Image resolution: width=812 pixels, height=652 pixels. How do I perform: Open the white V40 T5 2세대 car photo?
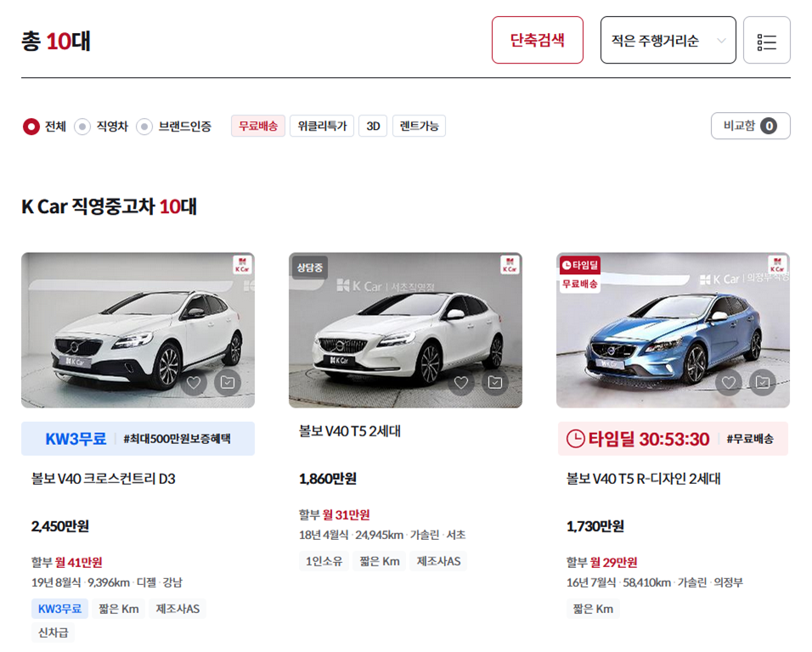click(x=405, y=330)
